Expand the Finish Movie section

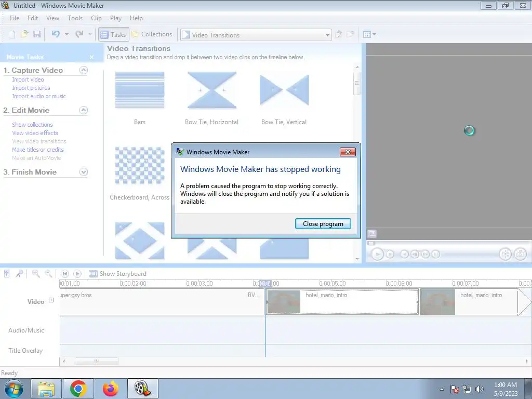pos(84,172)
